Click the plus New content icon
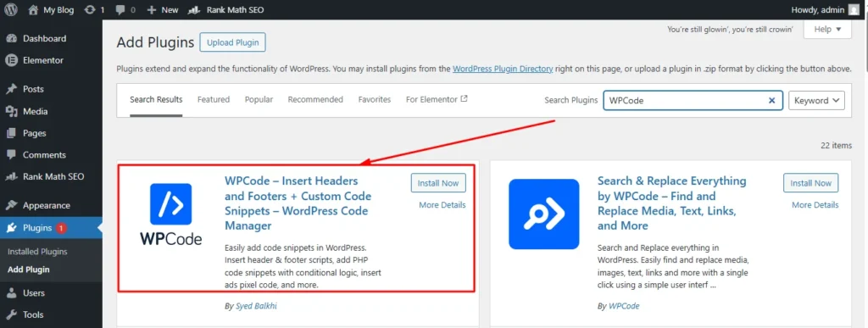The width and height of the screenshot is (868, 328). [x=152, y=10]
